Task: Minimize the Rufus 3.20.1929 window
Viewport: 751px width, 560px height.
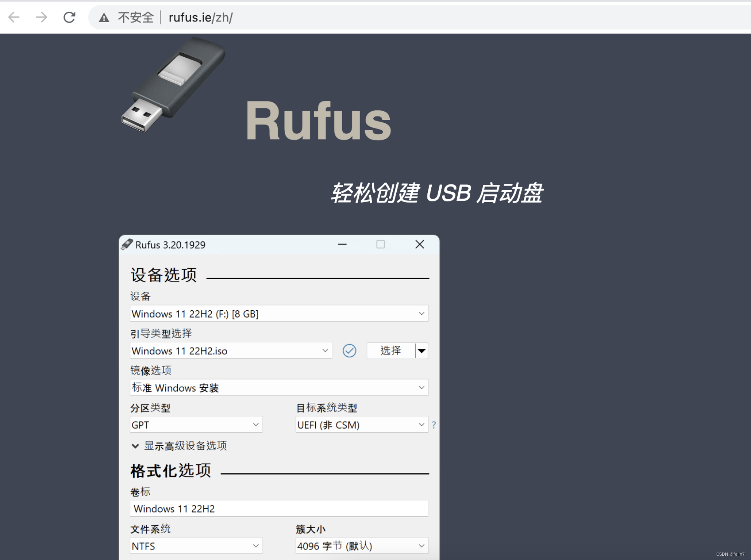Action: tap(342, 244)
